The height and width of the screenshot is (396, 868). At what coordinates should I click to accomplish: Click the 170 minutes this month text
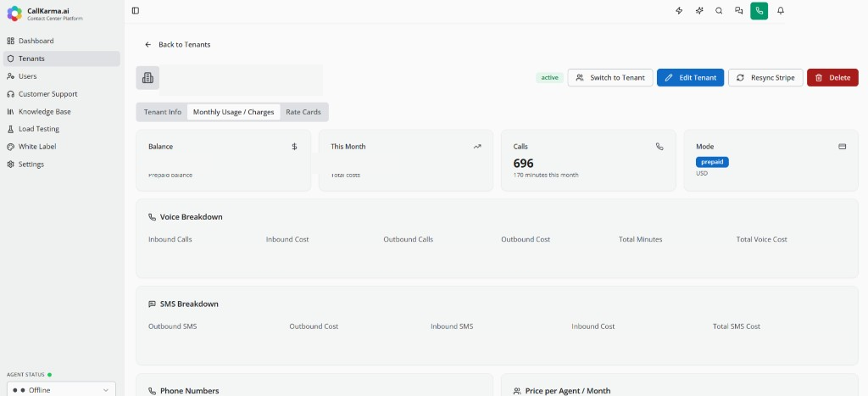[x=546, y=175]
